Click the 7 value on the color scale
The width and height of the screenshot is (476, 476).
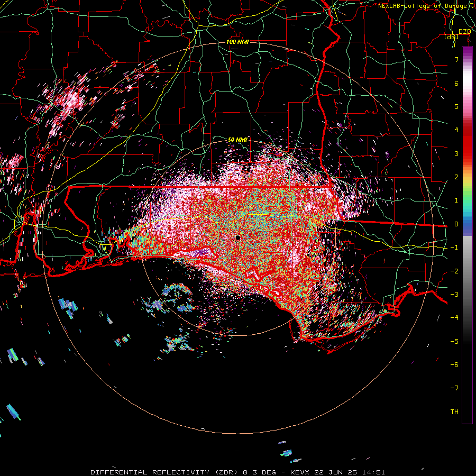coord(456,59)
